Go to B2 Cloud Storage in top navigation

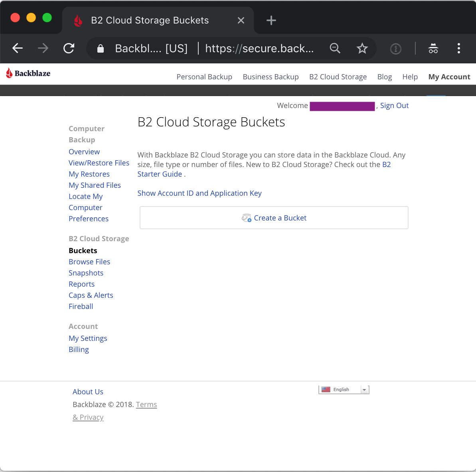pyautogui.click(x=338, y=77)
